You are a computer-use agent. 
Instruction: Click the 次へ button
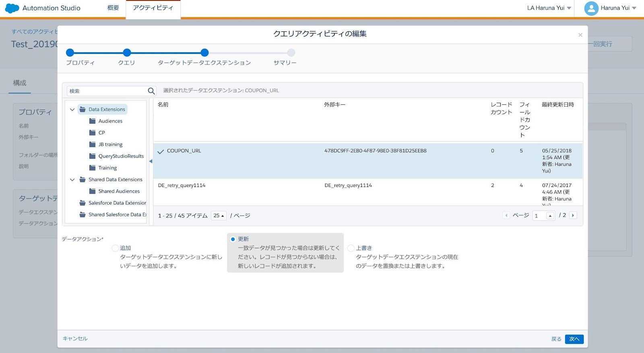coord(574,339)
